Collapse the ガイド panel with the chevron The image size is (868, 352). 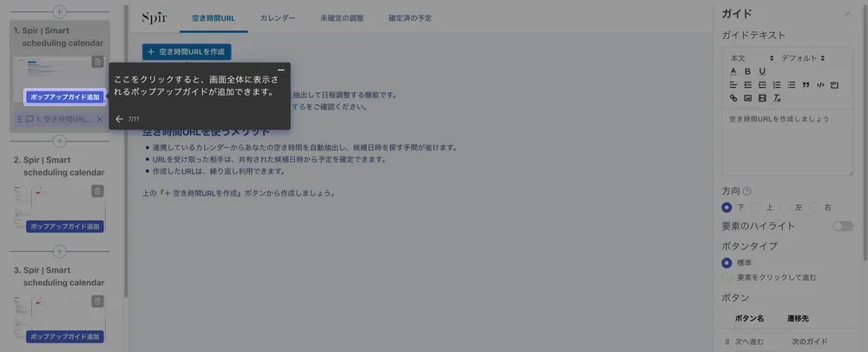pos(848,15)
